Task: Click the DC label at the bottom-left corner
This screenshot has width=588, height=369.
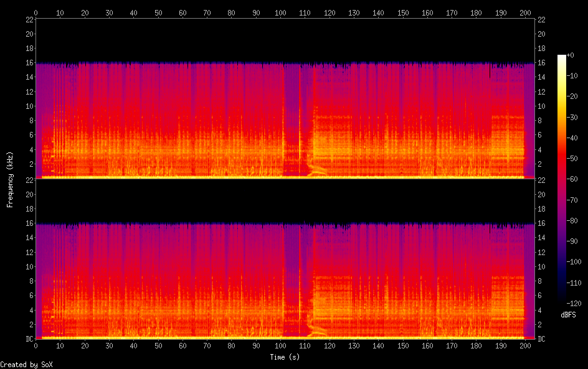Action: coord(28,339)
